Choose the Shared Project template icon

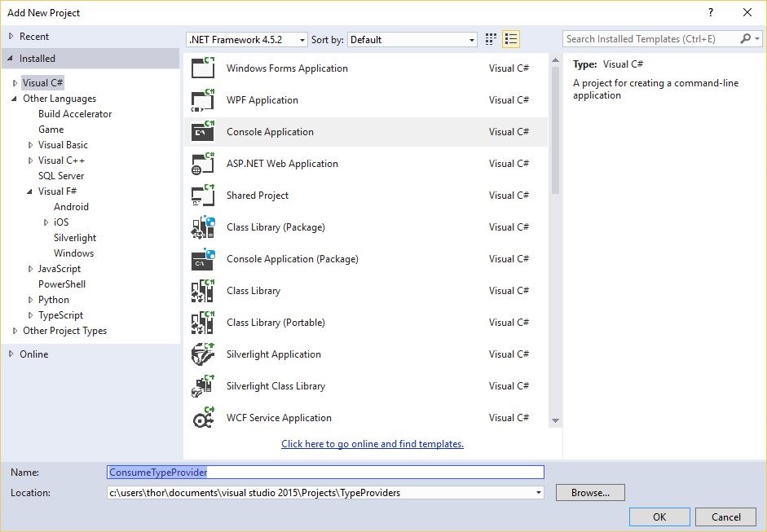[x=202, y=196]
